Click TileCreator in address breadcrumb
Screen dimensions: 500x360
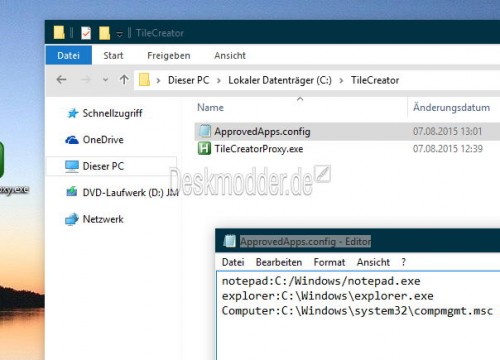[375, 80]
